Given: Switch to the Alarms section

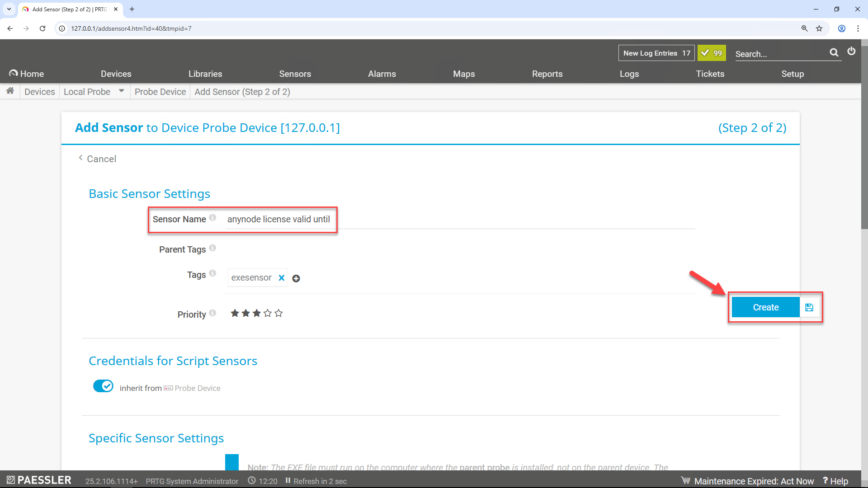Looking at the screenshot, I should (382, 74).
